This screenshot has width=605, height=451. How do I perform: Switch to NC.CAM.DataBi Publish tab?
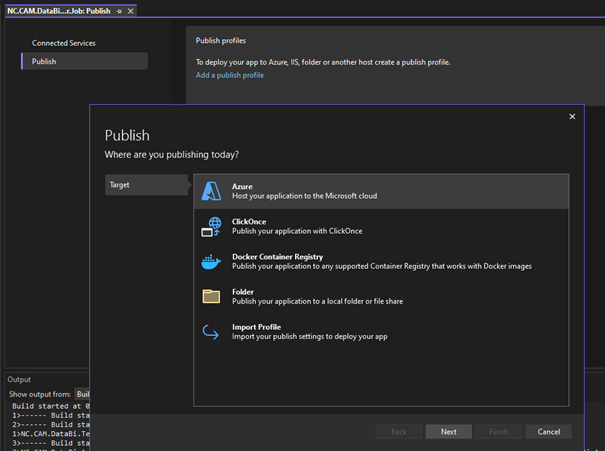pyautogui.click(x=56, y=10)
